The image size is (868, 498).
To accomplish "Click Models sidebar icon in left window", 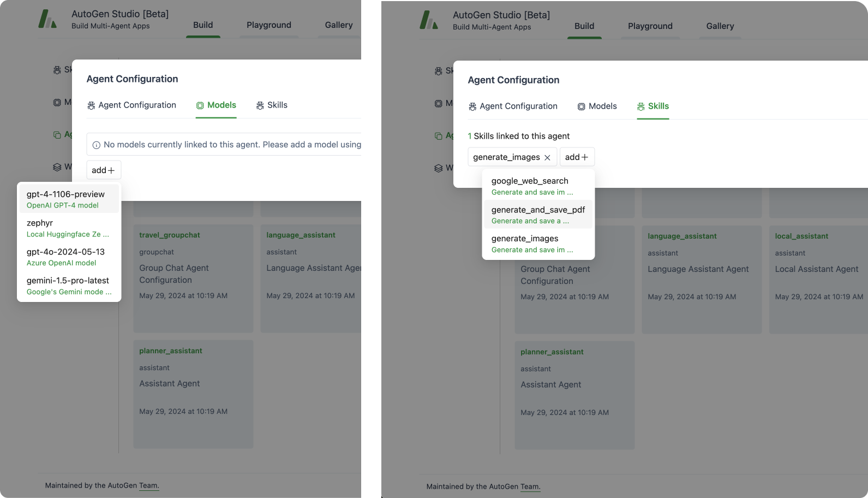I will (57, 102).
